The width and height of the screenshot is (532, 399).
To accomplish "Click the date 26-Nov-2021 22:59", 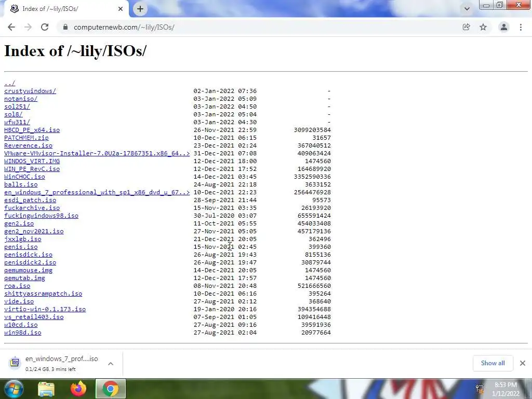I will click(225, 130).
